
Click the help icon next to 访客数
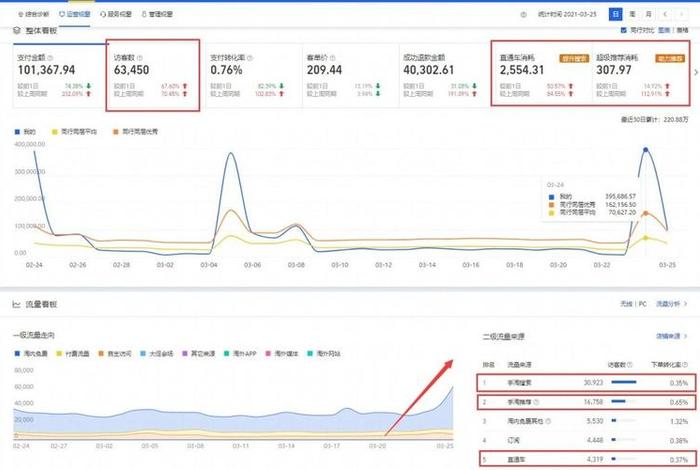(140, 58)
